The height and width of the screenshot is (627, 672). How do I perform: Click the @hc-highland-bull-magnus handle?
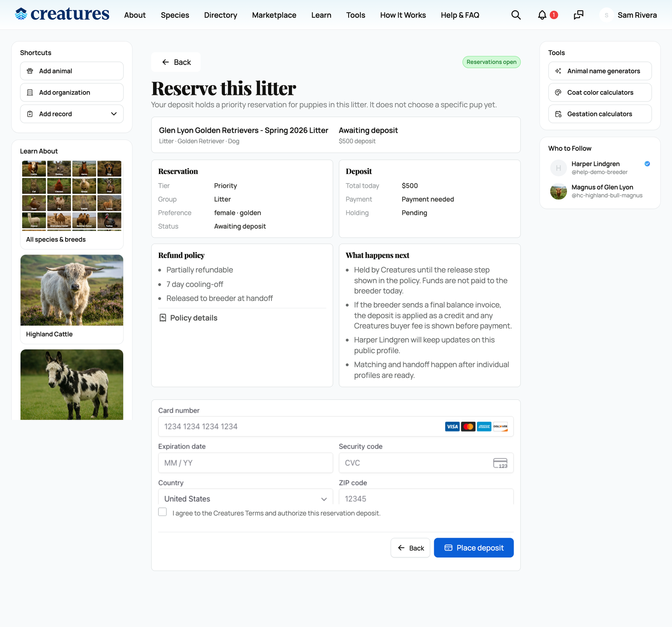pos(607,195)
